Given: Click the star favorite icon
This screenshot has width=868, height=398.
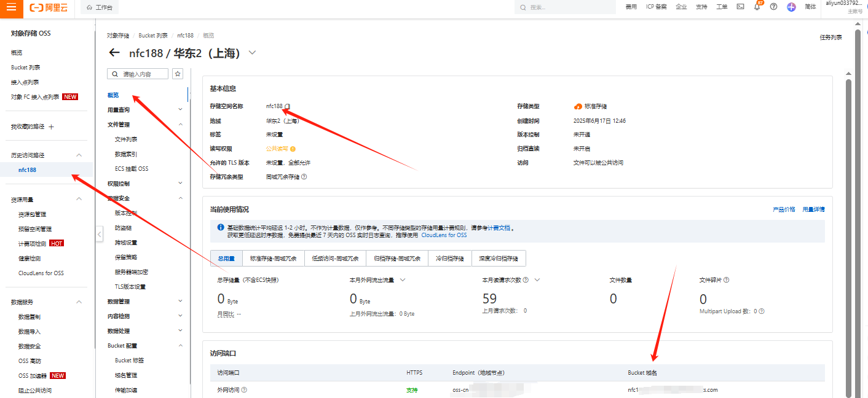Looking at the screenshot, I should tap(178, 74).
